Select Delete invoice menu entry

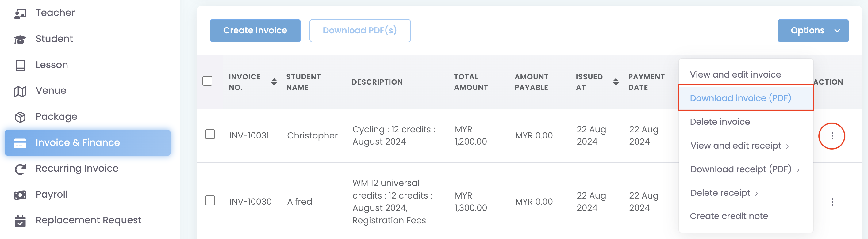(x=720, y=122)
